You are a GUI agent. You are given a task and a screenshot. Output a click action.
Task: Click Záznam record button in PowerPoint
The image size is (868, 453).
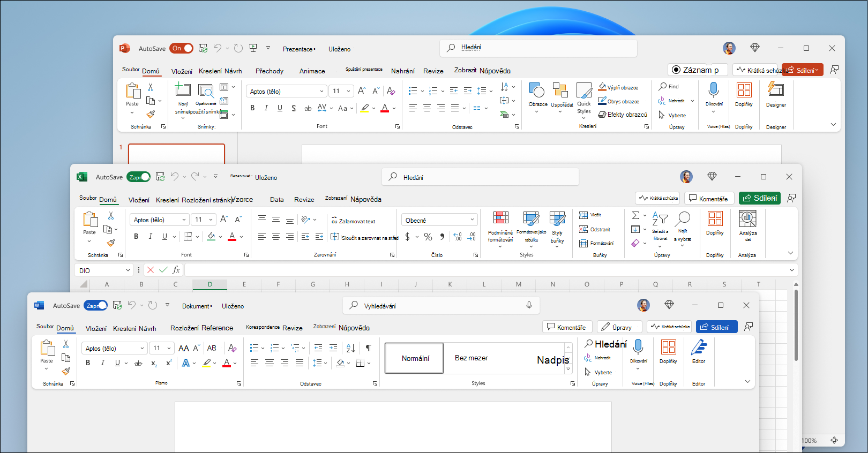coord(698,70)
